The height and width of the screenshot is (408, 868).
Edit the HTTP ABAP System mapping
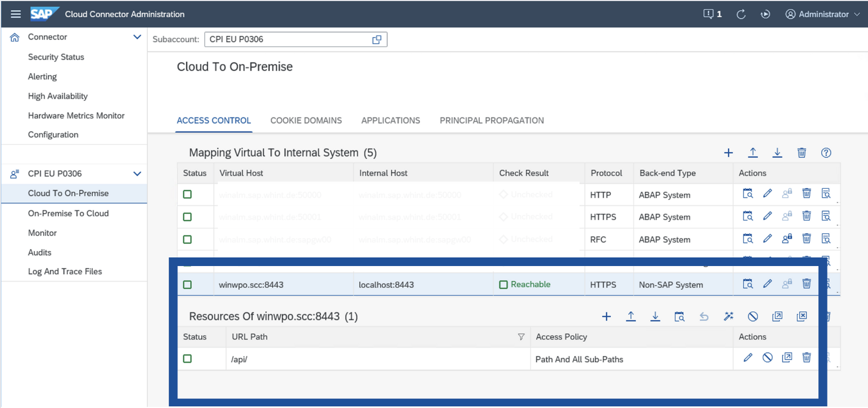(x=767, y=194)
